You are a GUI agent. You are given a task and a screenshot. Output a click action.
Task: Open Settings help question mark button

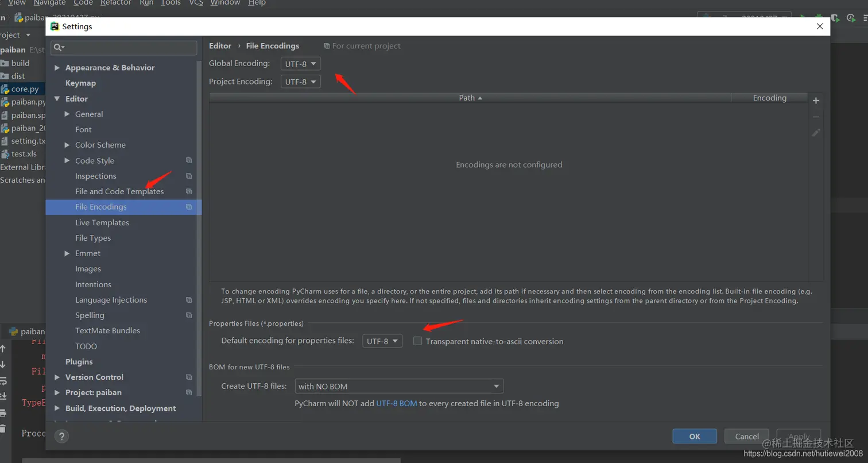point(61,436)
